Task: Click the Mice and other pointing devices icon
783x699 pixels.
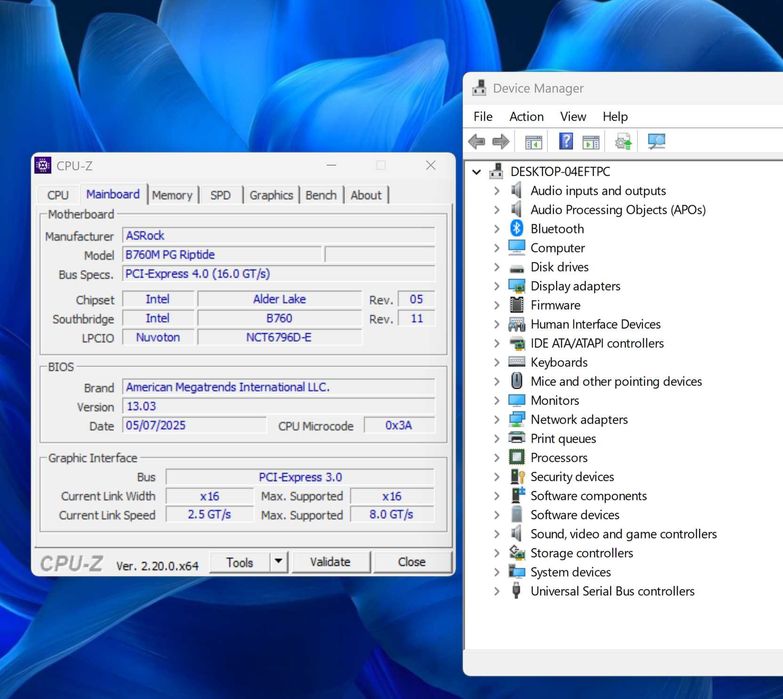Action: (516, 381)
